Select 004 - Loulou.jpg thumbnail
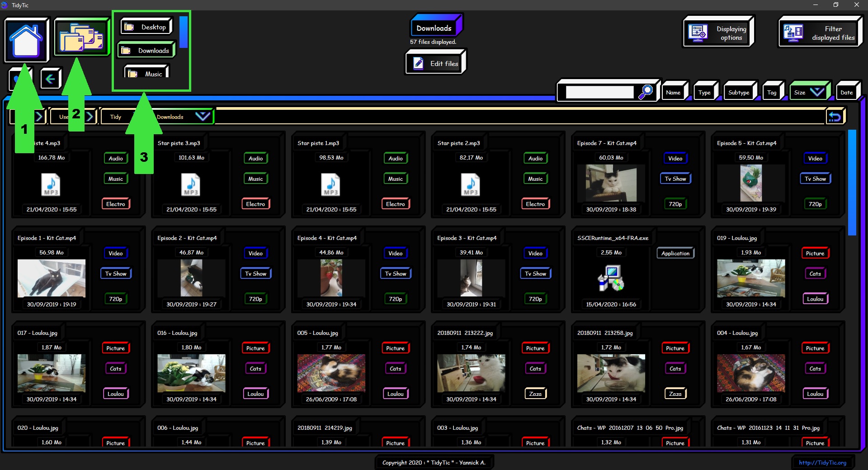Viewport: 868px width, 470px height. coord(751,373)
